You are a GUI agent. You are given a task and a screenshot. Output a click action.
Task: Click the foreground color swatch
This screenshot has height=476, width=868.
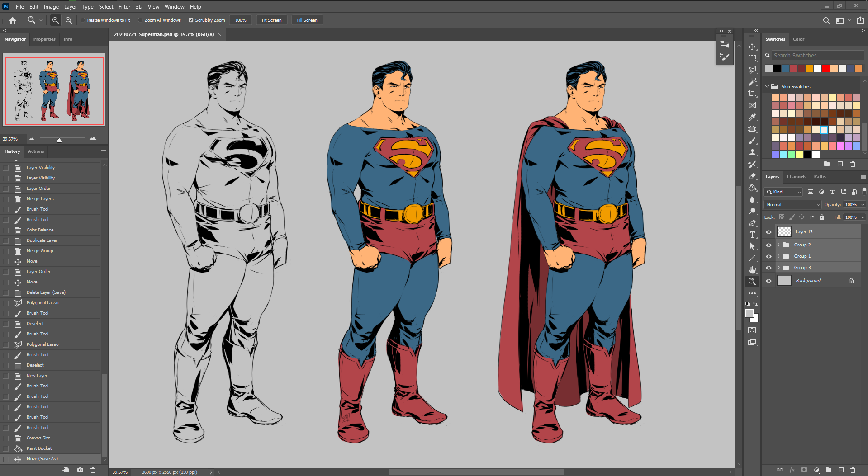[749, 313]
